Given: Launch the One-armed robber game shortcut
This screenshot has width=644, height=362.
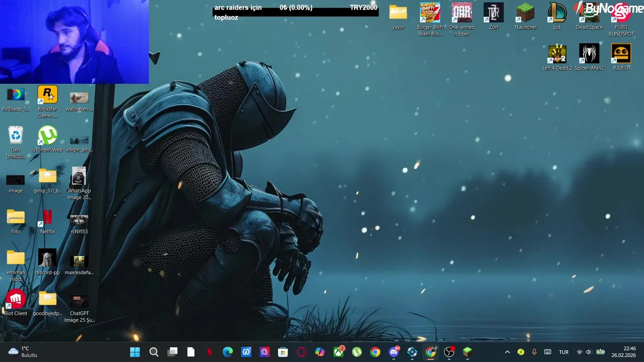Looking at the screenshot, I should [462, 20].
